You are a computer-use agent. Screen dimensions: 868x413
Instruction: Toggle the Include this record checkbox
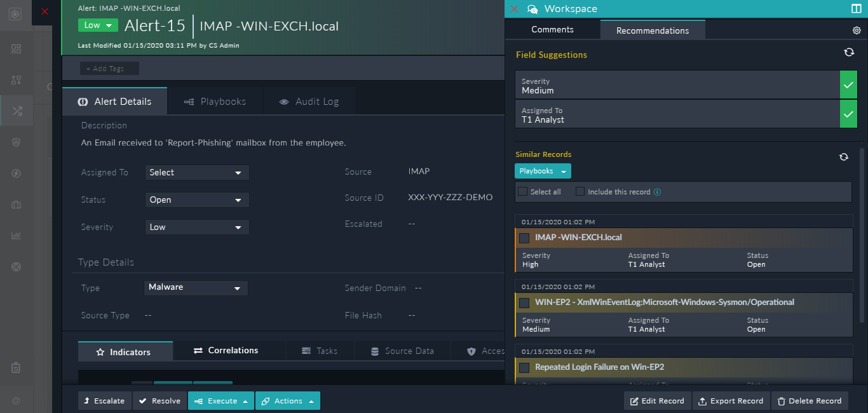(x=580, y=191)
